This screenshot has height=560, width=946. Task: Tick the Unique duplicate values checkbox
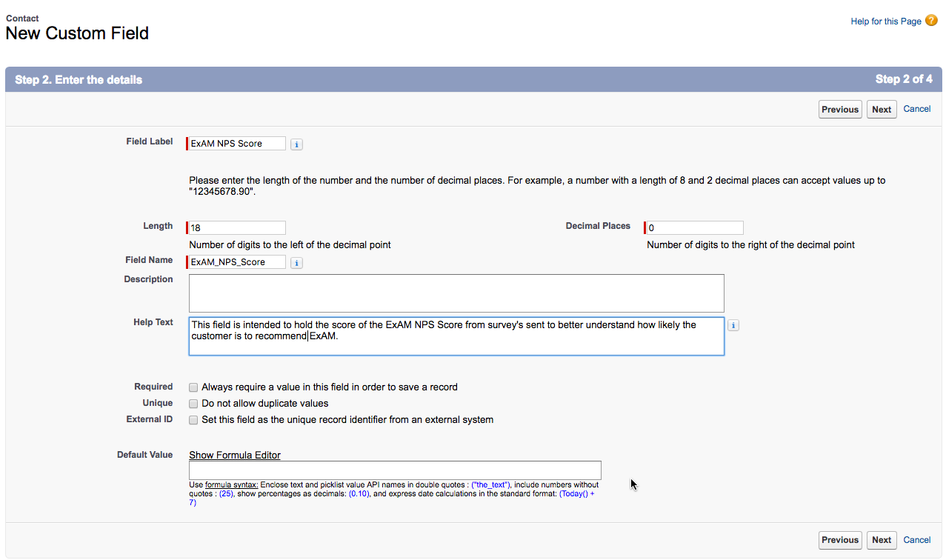[x=193, y=404]
